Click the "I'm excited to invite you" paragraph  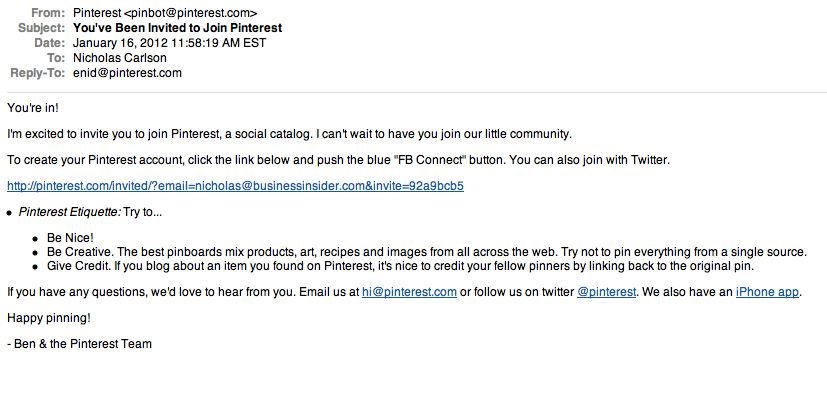click(x=289, y=134)
